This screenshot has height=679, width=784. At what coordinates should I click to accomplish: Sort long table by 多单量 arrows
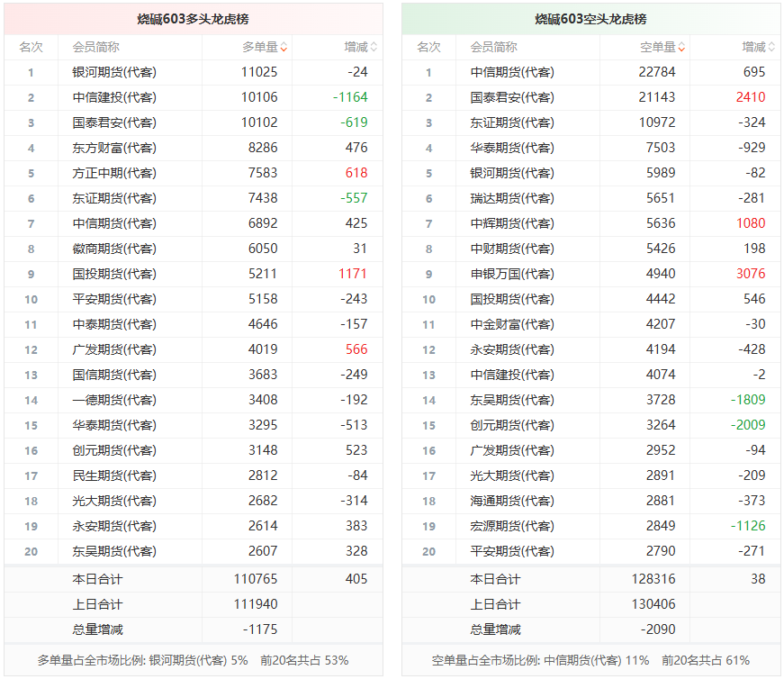point(284,48)
